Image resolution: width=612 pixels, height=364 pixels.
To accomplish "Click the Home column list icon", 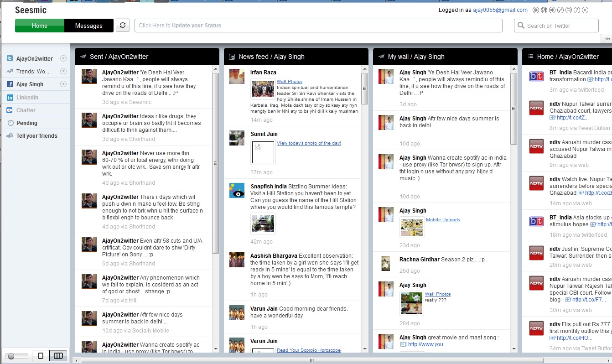I will coord(530,57).
